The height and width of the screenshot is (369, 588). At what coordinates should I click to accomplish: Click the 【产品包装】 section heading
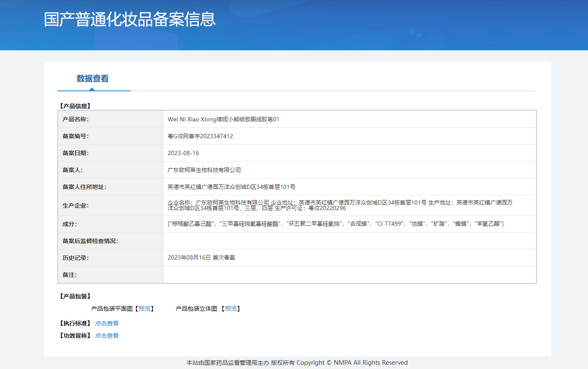click(x=75, y=296)
